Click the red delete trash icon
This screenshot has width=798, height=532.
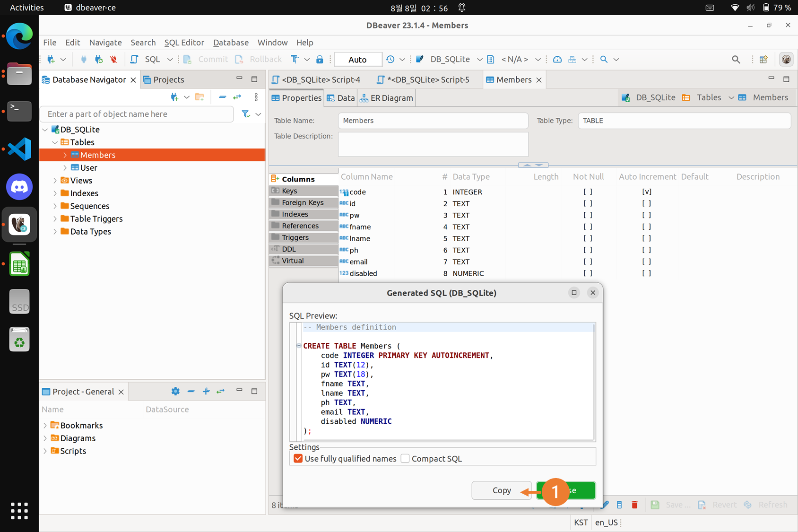point(634,505)
